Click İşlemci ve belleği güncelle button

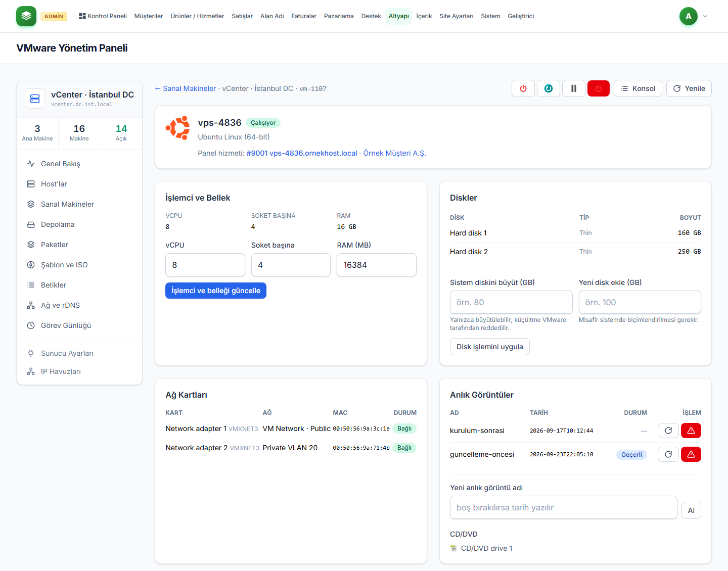(216, 291)
